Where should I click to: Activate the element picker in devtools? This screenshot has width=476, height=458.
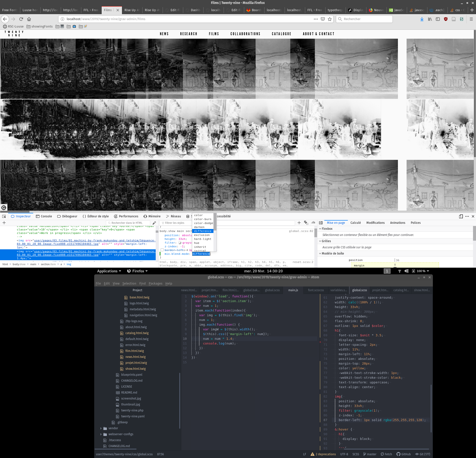coord(4,216)
